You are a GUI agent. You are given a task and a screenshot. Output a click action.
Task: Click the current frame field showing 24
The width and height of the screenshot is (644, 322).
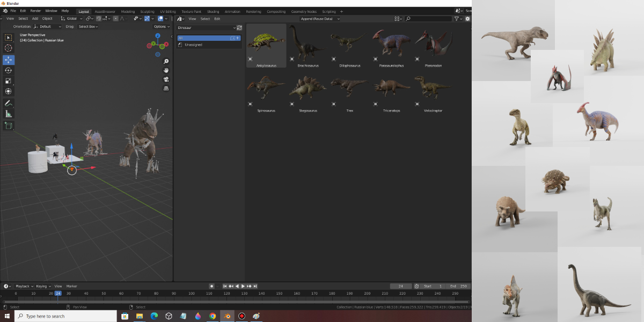(401, 286)
